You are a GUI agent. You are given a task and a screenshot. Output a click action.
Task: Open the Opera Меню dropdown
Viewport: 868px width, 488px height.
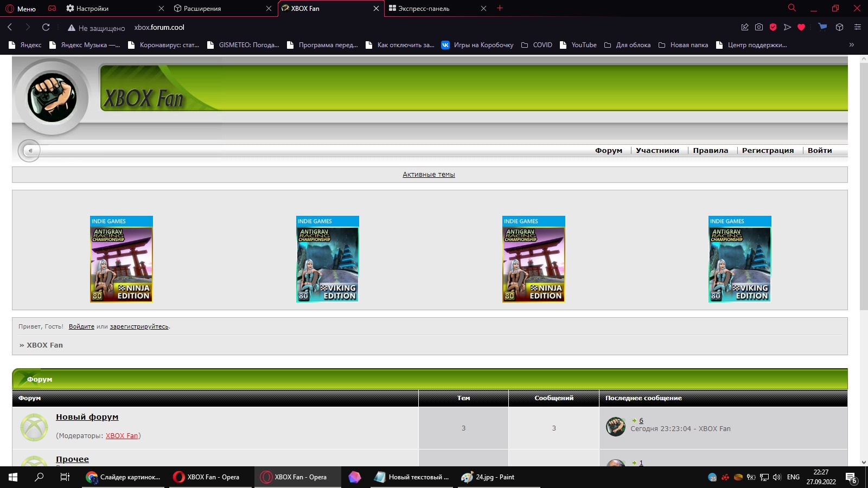coord(21,9)
